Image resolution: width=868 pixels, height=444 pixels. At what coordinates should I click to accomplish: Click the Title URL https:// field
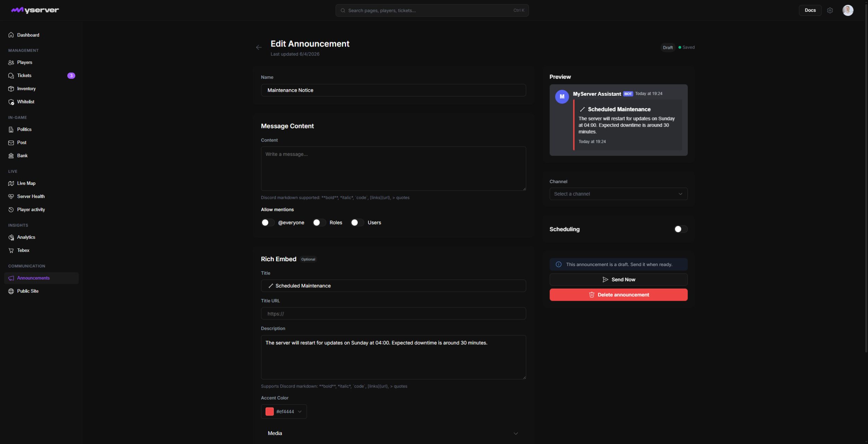393,314
